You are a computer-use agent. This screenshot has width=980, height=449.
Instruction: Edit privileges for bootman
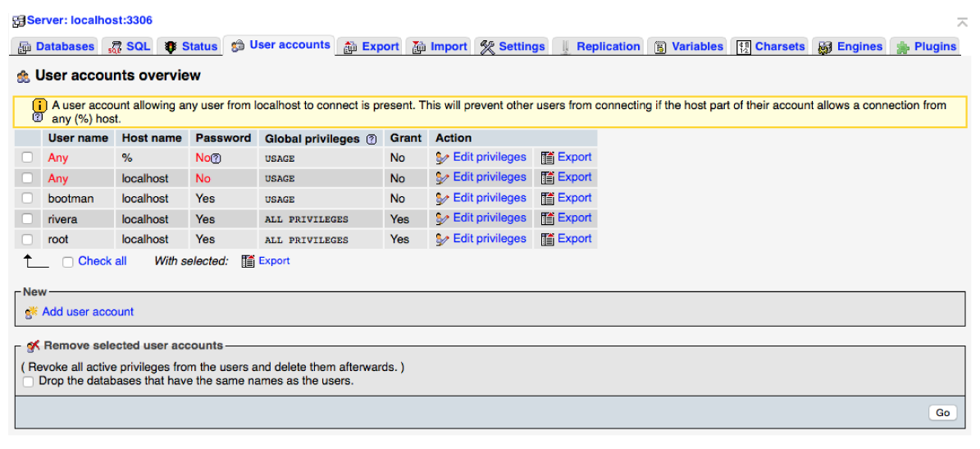pos(490,198)
